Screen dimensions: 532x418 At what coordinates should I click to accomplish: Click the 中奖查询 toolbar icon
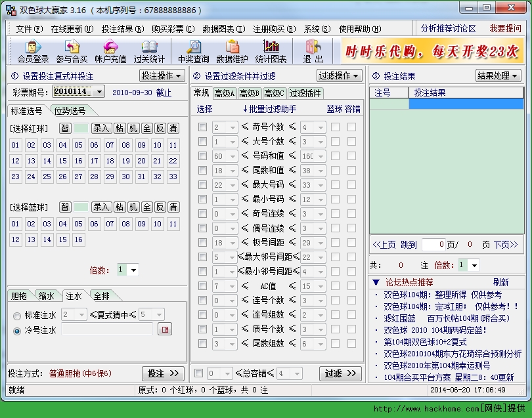click(x=193, y=51)
